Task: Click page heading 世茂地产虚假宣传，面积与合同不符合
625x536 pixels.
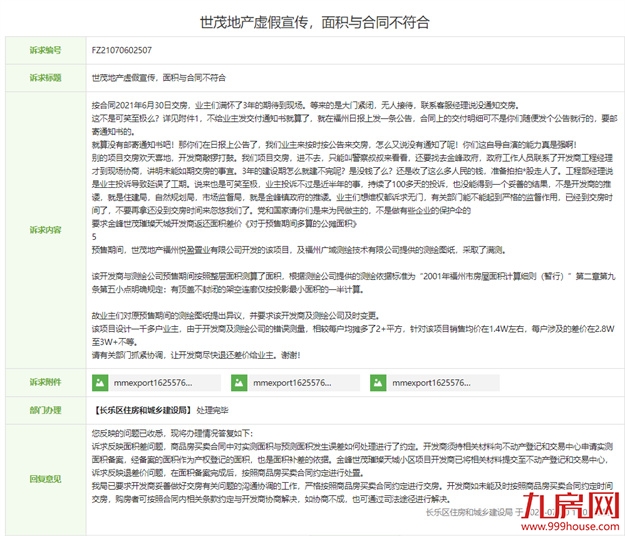Action: [314, 22]
